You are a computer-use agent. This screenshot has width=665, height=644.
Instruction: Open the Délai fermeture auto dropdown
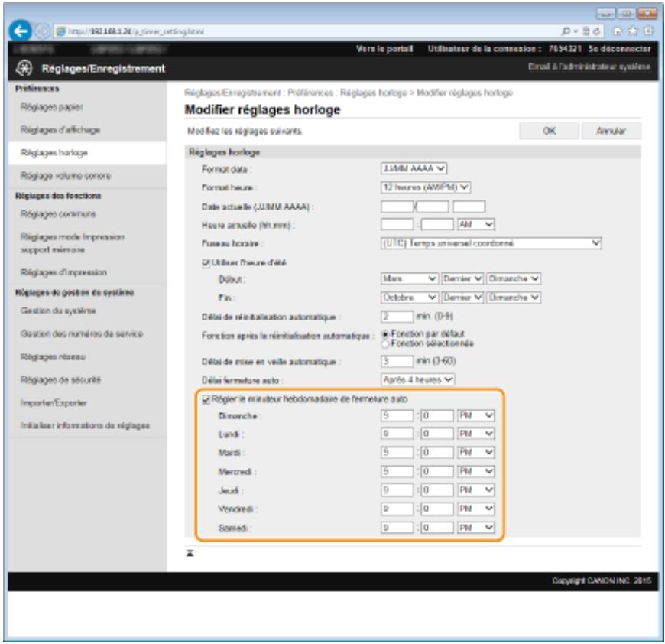click(417, 379)
